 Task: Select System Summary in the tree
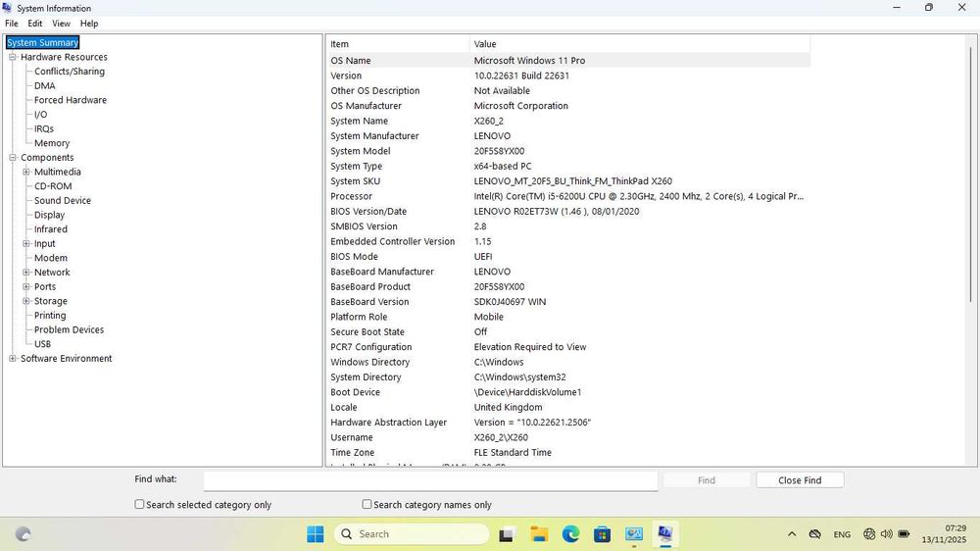42,42
